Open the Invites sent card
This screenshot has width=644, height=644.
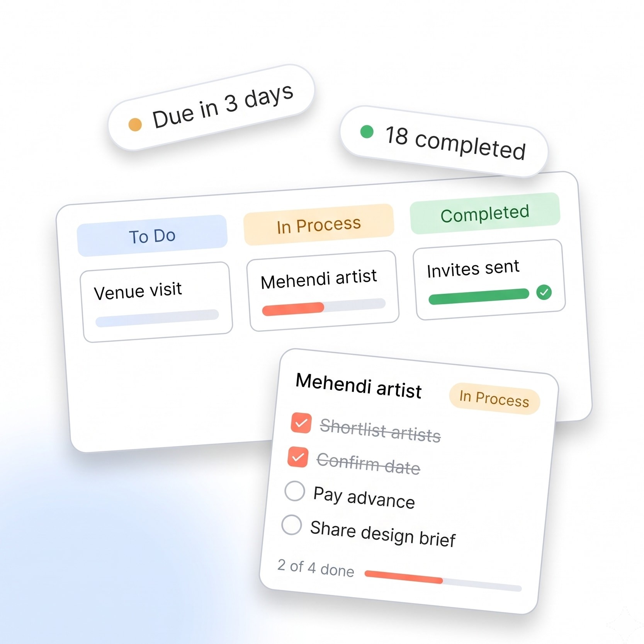tap(489, 280)
